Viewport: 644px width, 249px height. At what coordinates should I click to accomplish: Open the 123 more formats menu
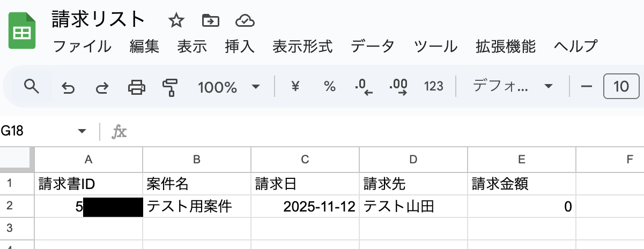click(433, 86)
